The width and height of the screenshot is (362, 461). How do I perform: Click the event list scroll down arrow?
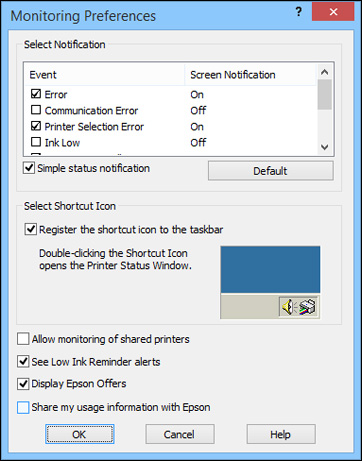[325, 147]
